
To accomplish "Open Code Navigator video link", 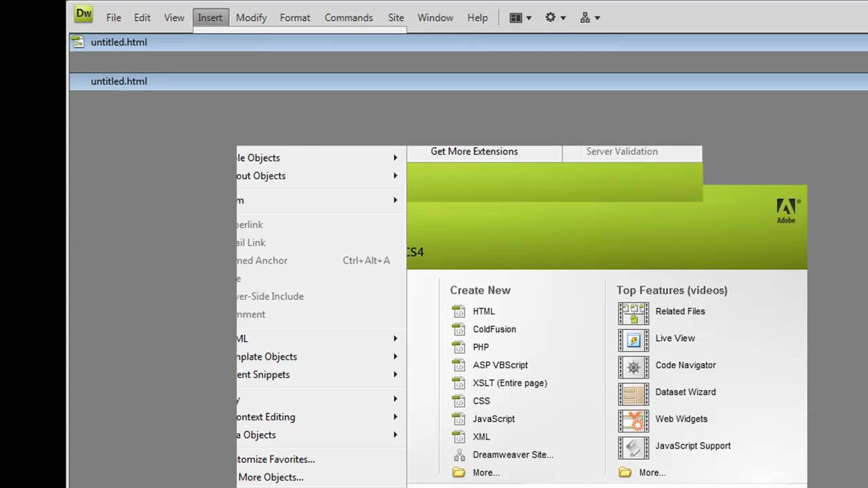I will pos(686,365).
